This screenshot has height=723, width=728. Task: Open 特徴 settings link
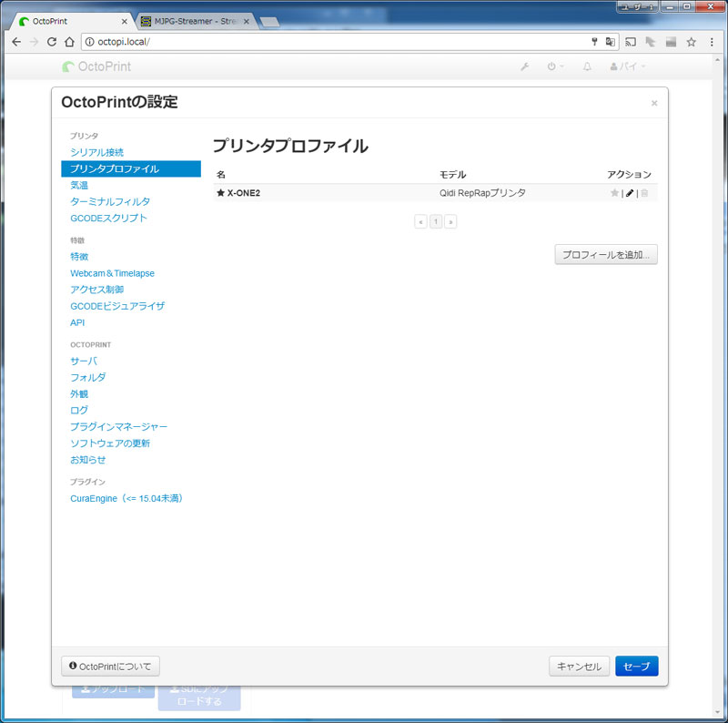pyautogui.click(x=79, y=257)
